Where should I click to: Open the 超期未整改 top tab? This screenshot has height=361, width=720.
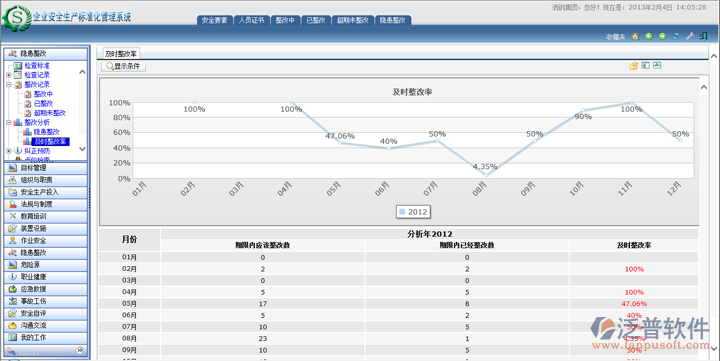click(353, 20)
